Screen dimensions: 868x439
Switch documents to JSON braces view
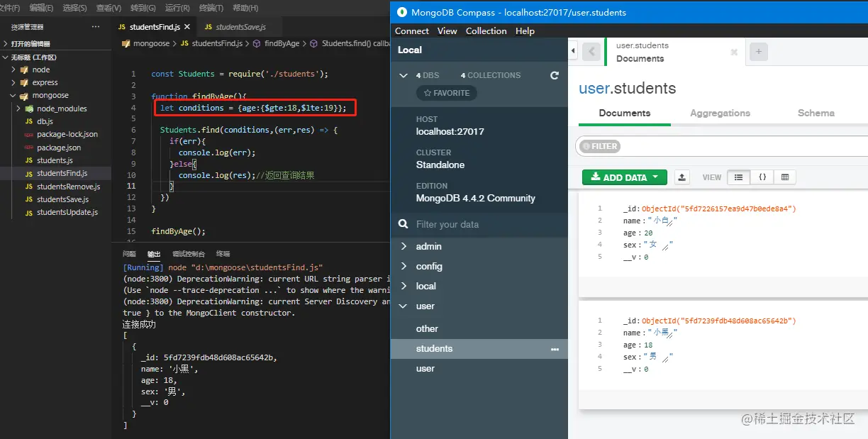(762, 177)
